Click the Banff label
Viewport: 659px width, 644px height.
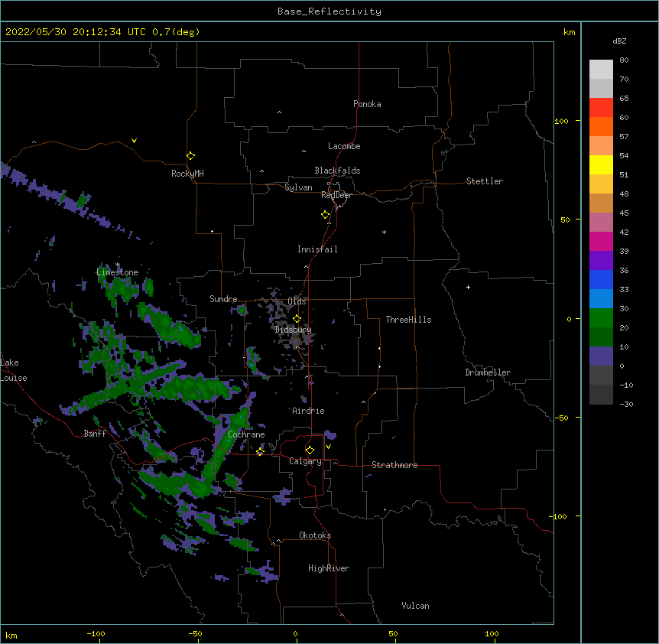tap(95, 434)
